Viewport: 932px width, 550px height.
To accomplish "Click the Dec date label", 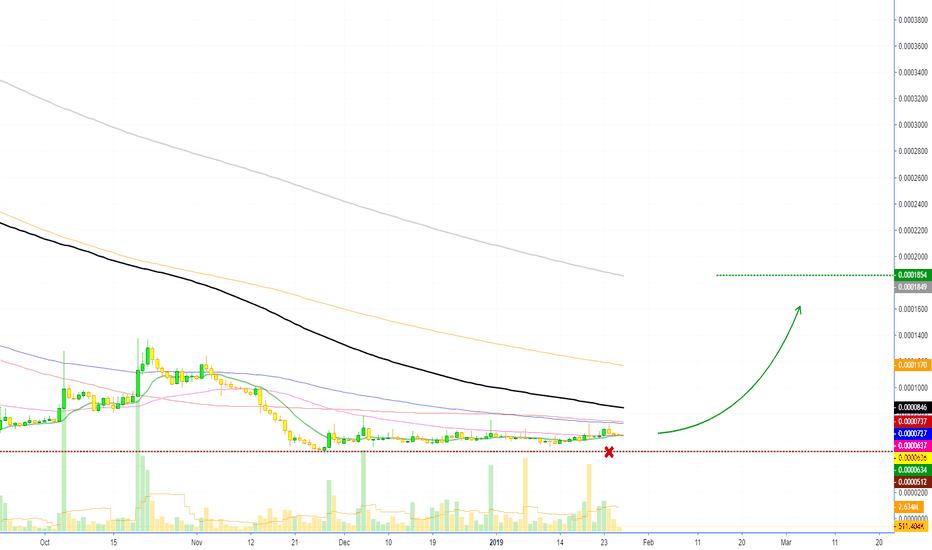I will [x=344, y=542].
